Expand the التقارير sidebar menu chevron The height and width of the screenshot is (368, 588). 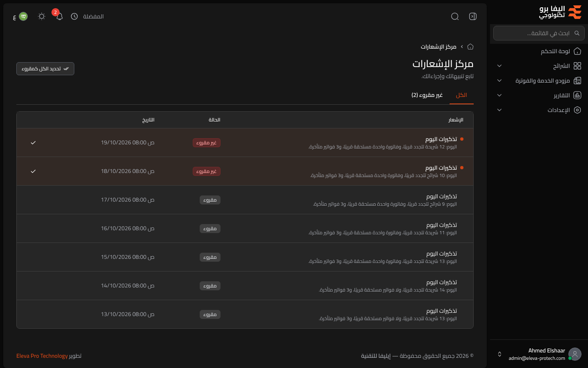tap(499, 95)
